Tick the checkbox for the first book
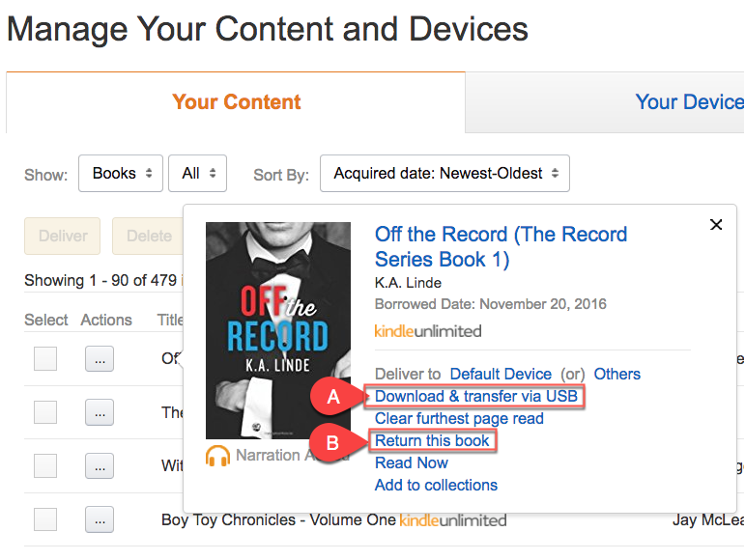This screenshot has width=745, height=560. [x=45, y=358]
